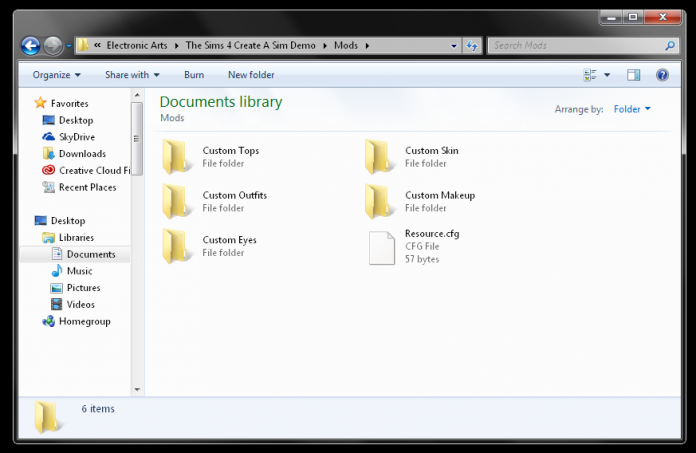Viewport: 696px width, 453px height.
Task: Expand the view options dropdown arrow
Action: point(607,75)
